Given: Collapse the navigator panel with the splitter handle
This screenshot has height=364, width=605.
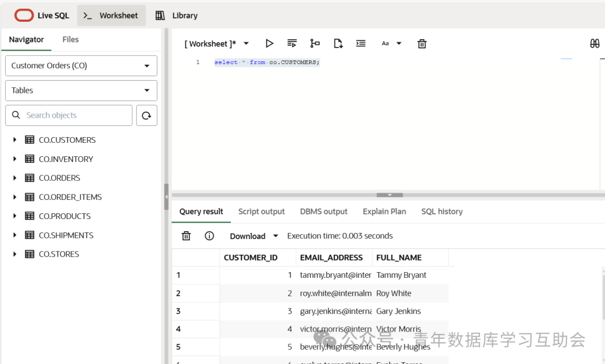Looking at the screenshot, I should (166, 197).
